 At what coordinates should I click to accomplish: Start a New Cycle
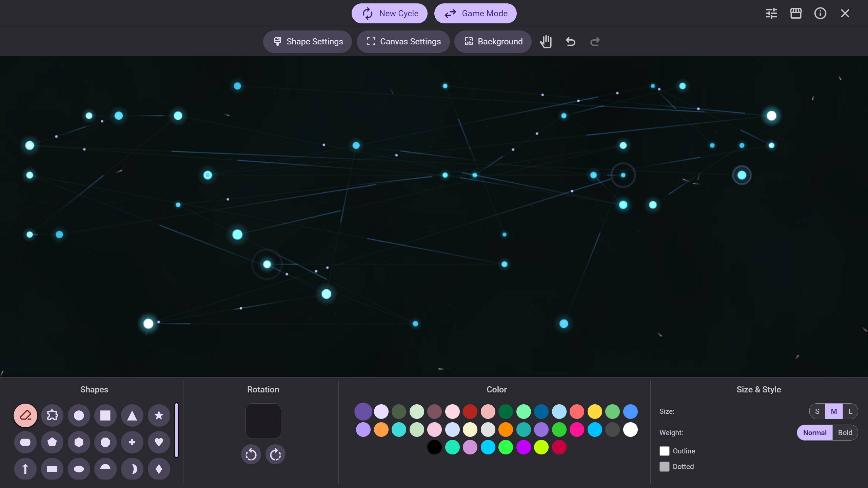389,13
